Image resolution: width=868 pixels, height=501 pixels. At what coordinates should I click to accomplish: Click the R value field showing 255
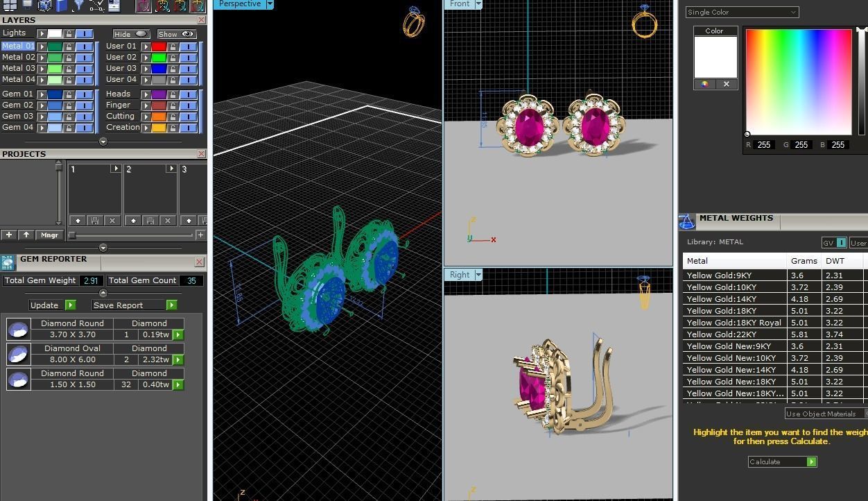click(765, 145)
